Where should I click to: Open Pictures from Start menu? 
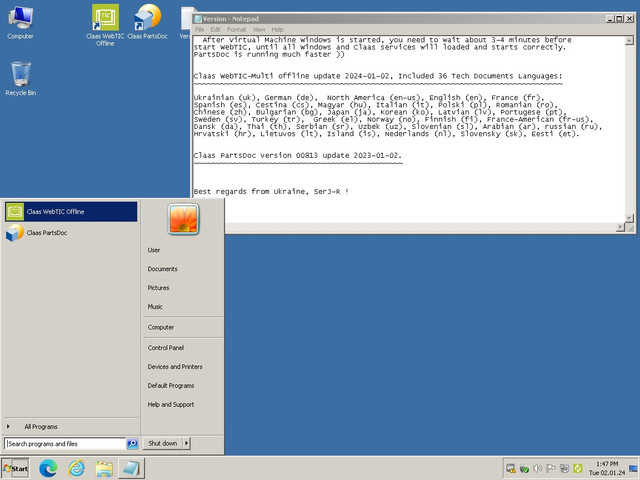[158, 288]
